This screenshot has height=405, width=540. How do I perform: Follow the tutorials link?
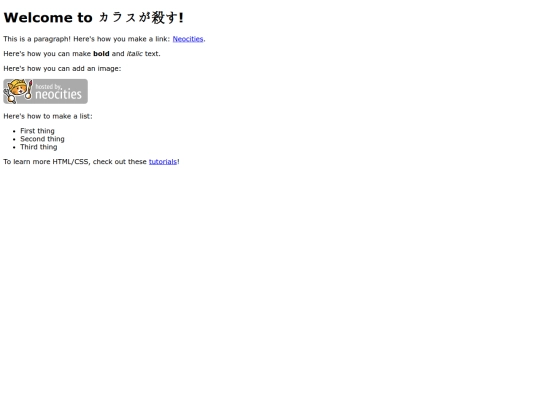pos(163,162)
